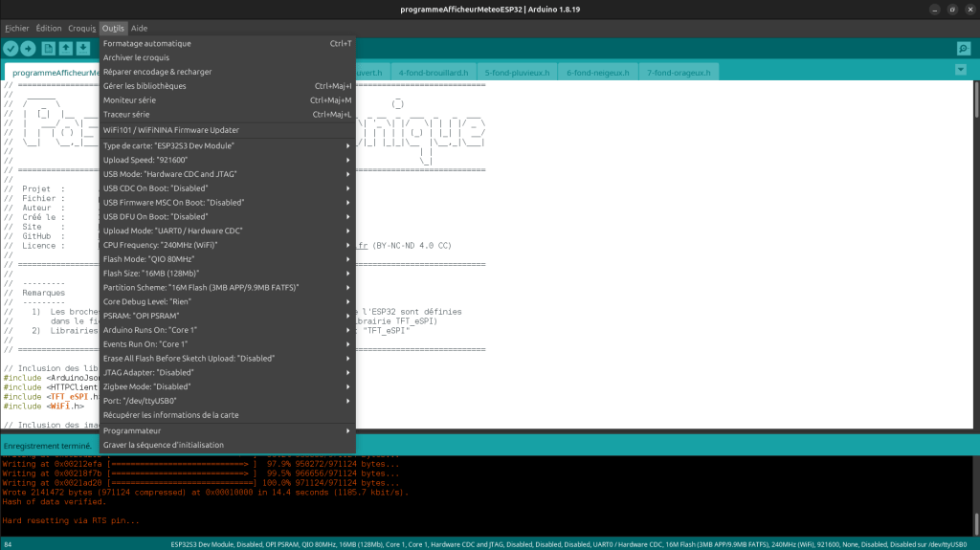980x550 pixels.
Task: Expand USB CDC On Boot submenu
Action: point(228,188)
